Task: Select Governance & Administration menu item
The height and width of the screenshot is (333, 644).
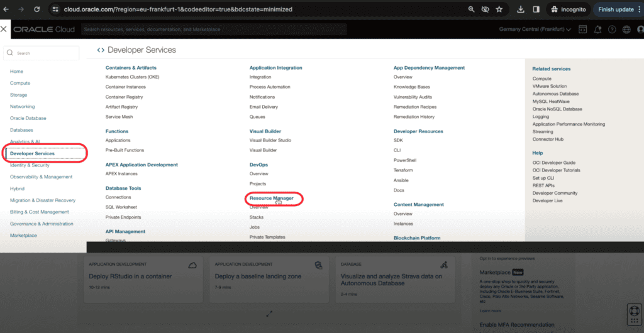Action: point(42,224)
